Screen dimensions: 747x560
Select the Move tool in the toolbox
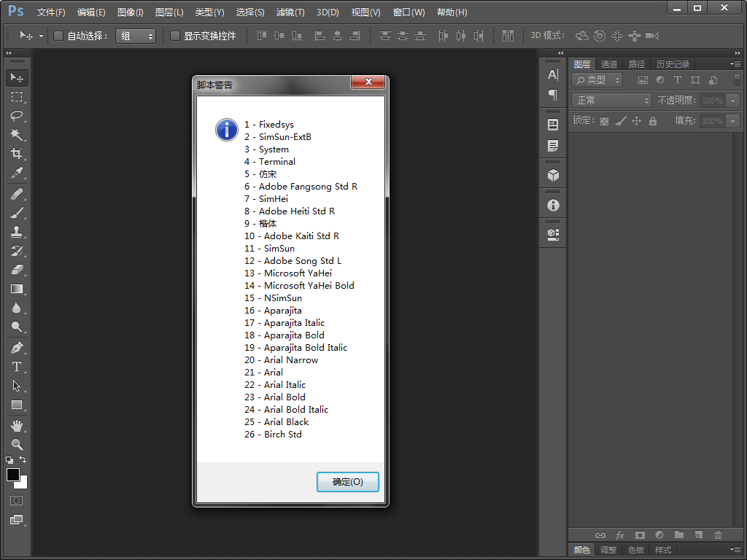[x=17, y=77]
